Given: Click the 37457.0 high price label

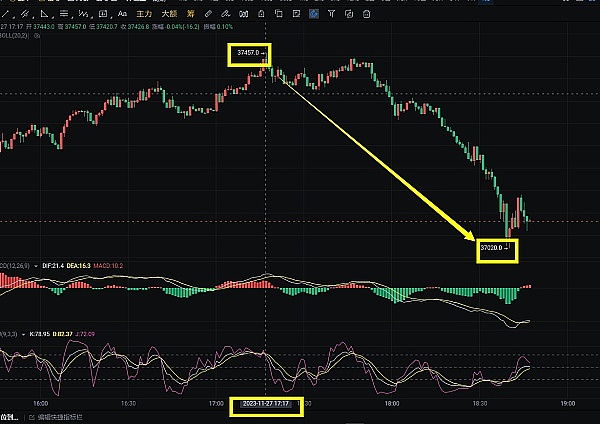Looking at the screenshot, I should pos(248,52).
